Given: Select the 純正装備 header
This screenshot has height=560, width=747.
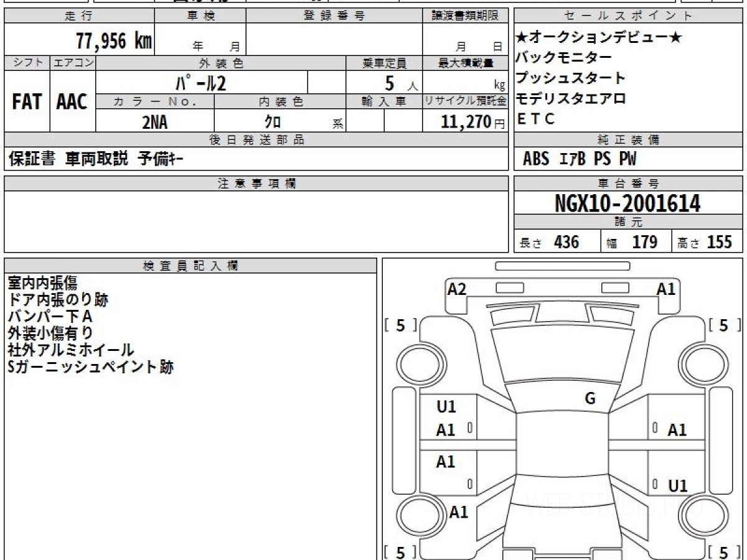Looking at the screenshot, I should click(629, 140).
